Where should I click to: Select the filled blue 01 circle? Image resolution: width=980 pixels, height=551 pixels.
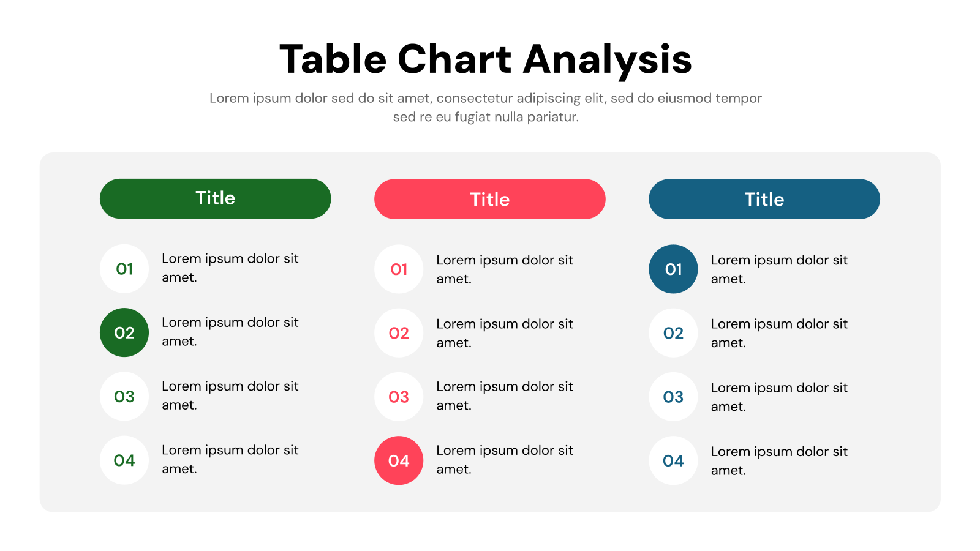coord(673,269)
